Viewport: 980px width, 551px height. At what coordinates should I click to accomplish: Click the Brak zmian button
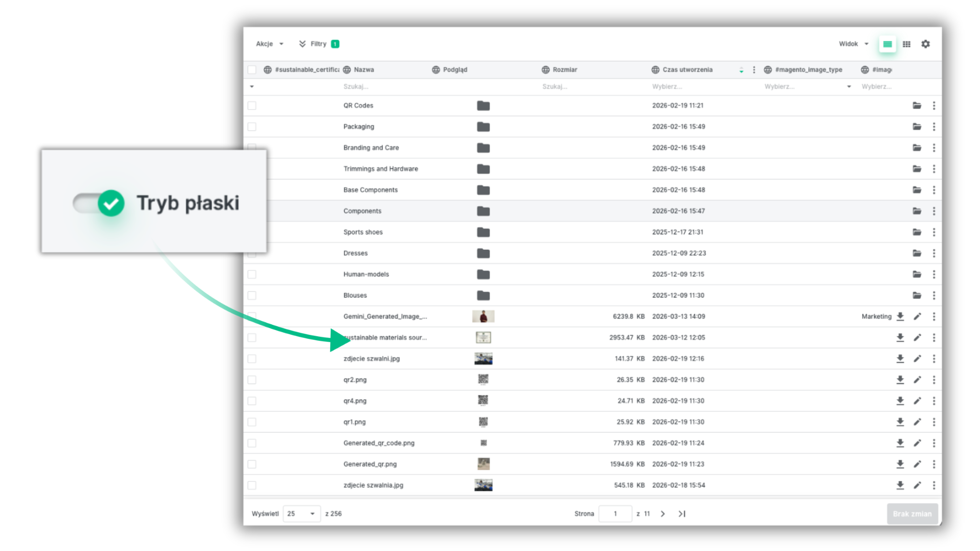[x=912, y=514]
